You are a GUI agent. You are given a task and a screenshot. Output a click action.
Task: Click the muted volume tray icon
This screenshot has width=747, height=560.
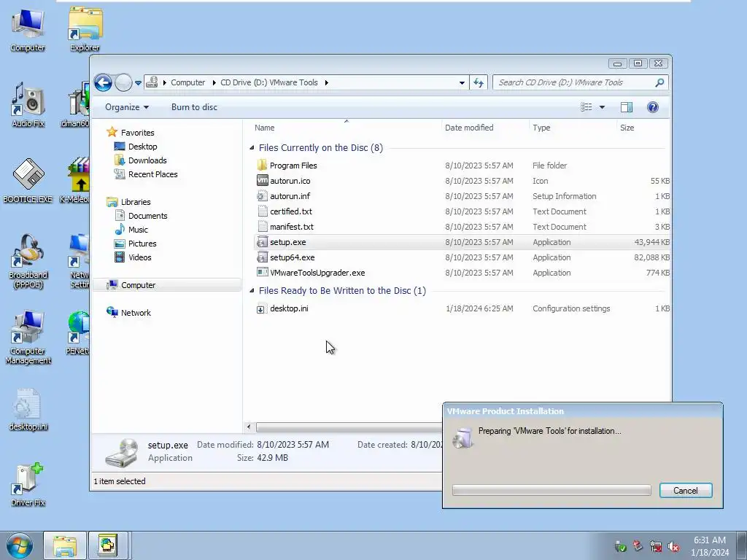[673, 546]
